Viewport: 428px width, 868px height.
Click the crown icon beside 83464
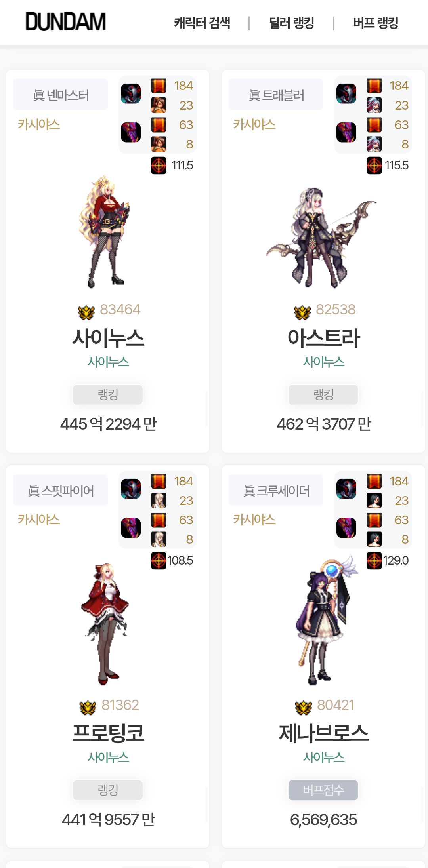(86, 312)
